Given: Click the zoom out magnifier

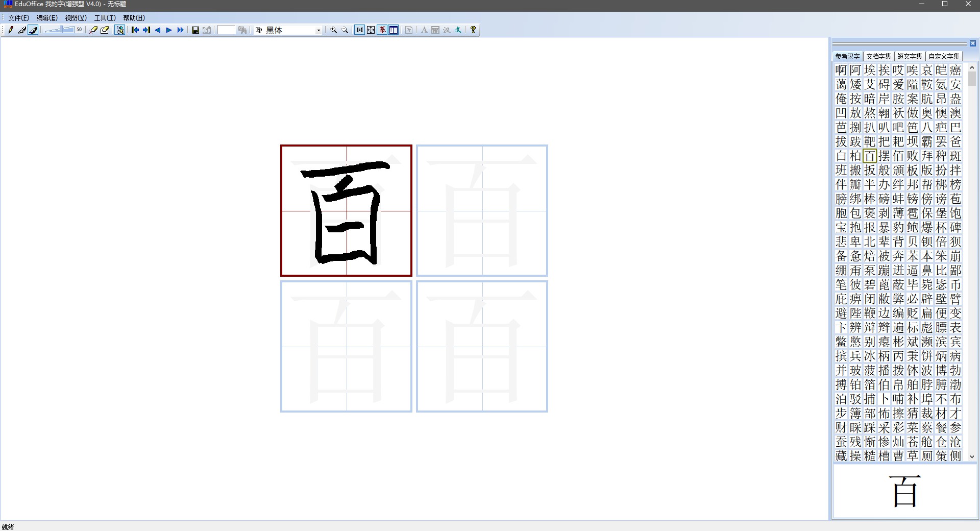Looking at the screenshot, I should (345, 30).
